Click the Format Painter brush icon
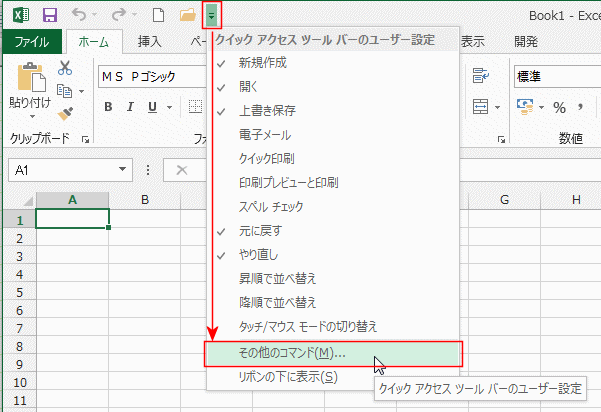601x412 pixels. (65, 113)
